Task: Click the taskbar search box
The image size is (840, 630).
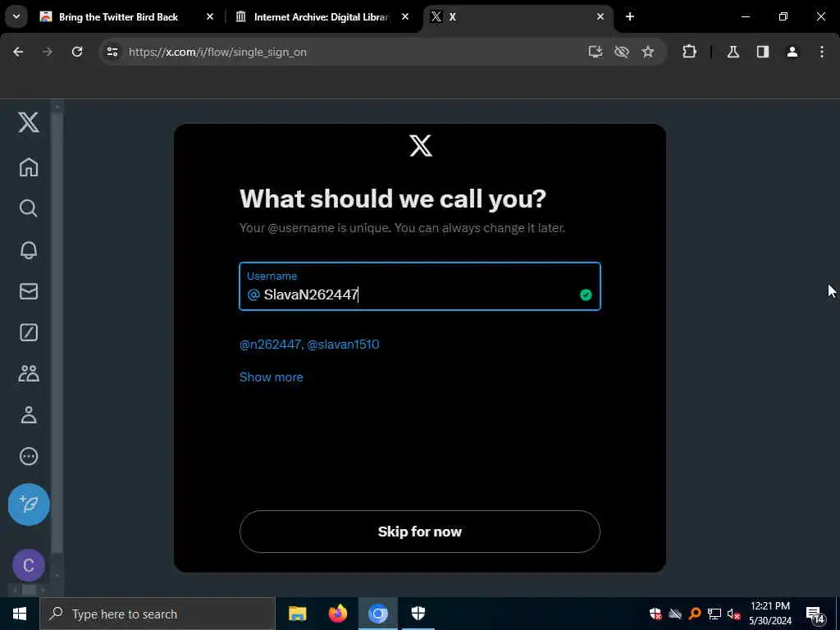Action: [157, 614]
